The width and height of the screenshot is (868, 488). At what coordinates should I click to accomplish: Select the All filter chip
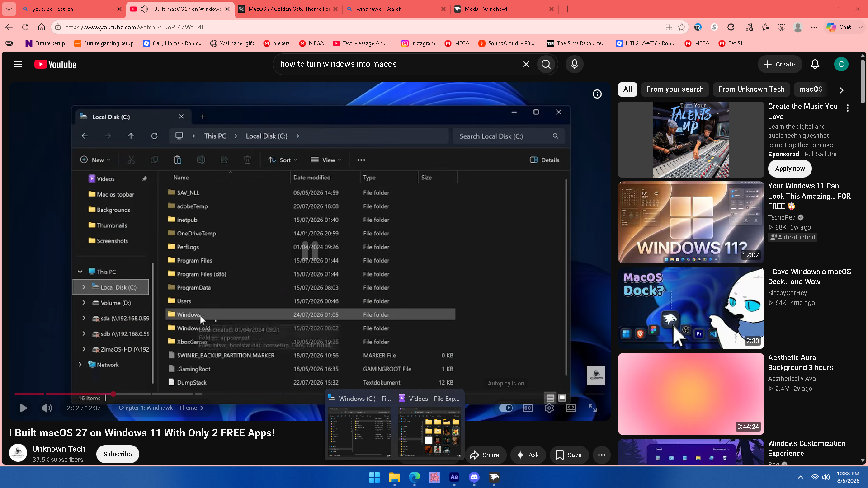point(627,89)
